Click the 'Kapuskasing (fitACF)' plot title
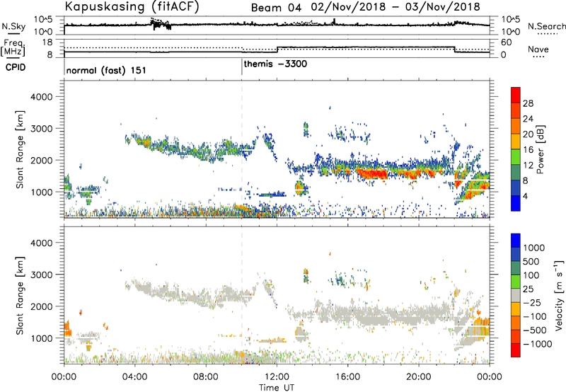 [x=132, y=6]
